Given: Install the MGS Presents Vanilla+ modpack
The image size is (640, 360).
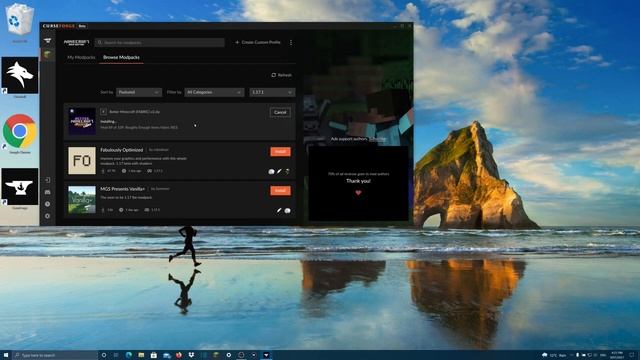Looking at the screenshot, I should [280, 191].
